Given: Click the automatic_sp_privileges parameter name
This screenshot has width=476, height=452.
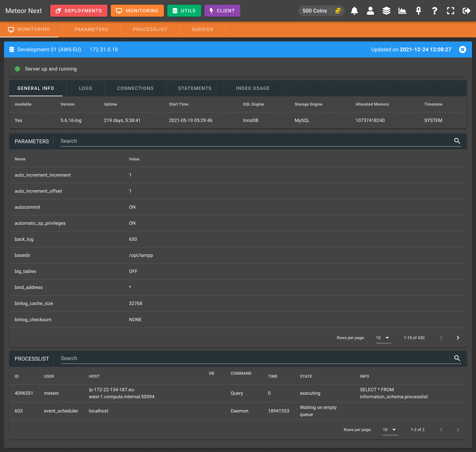Looking at the screenshot, I should tap(40, 223).
